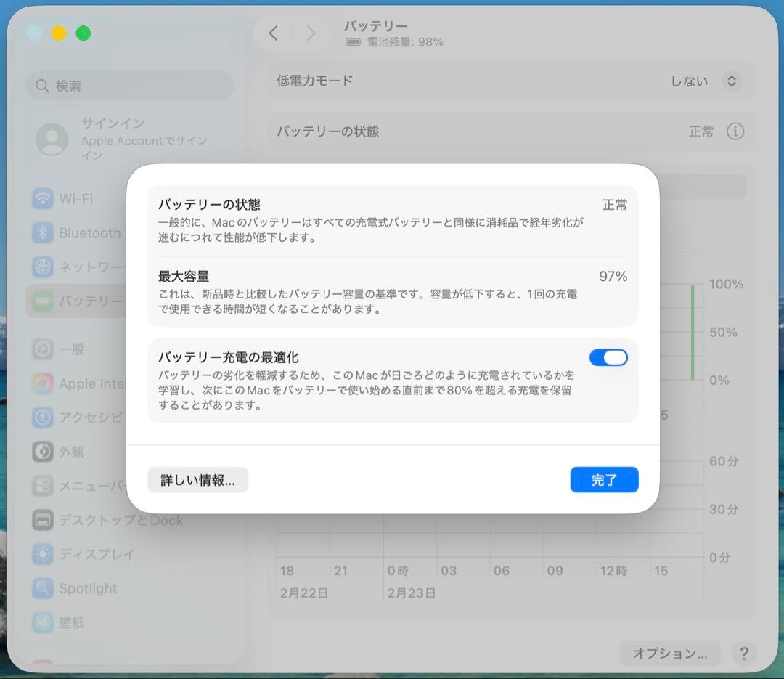
Task: Select the Wi-Fi sidebar icon
Action: [44, 198]
